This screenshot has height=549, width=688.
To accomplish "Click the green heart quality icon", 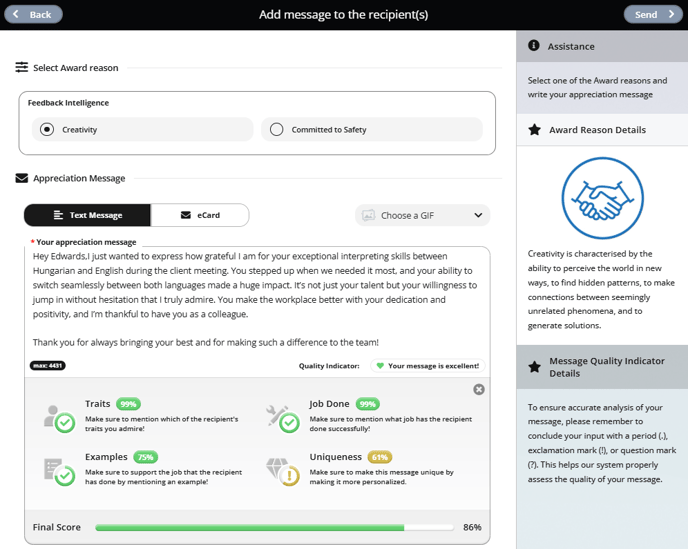I will [x=380, y=366].
